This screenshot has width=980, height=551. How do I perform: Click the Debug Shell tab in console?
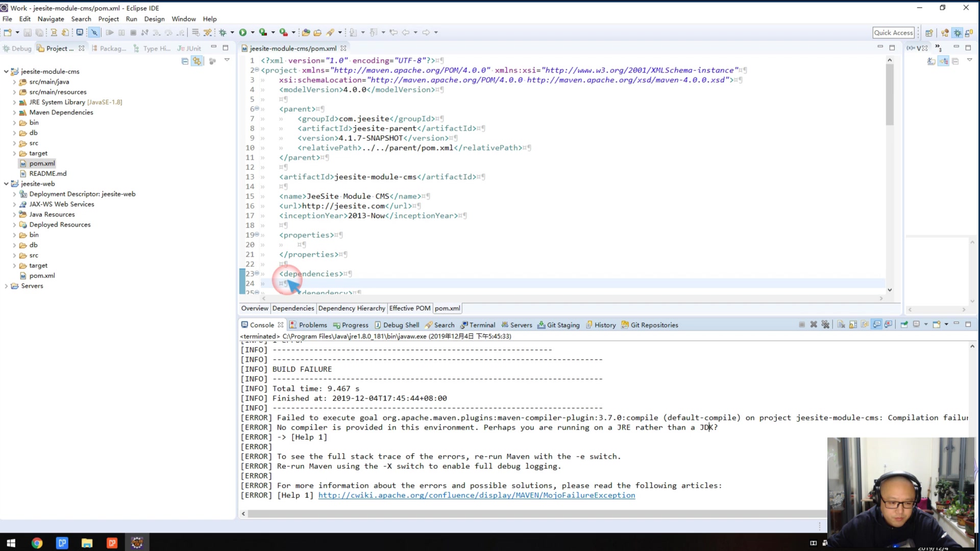[401, 325]
